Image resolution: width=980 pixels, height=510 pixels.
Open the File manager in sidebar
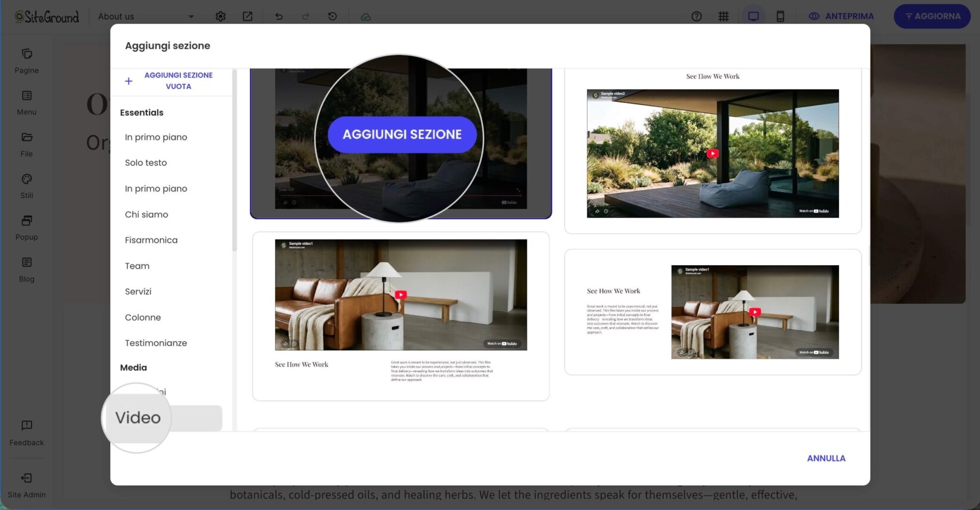click(x=27, y=145)
